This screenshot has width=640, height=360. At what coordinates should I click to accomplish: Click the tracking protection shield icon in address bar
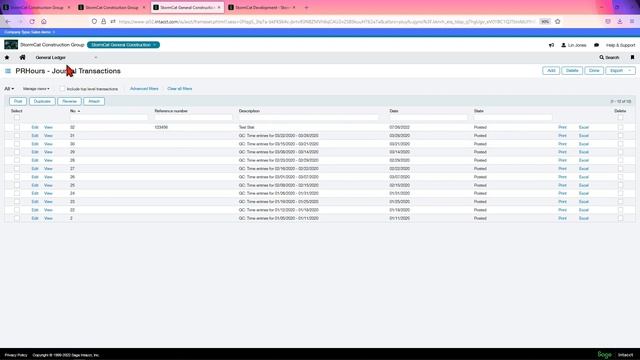pos(94,21)
